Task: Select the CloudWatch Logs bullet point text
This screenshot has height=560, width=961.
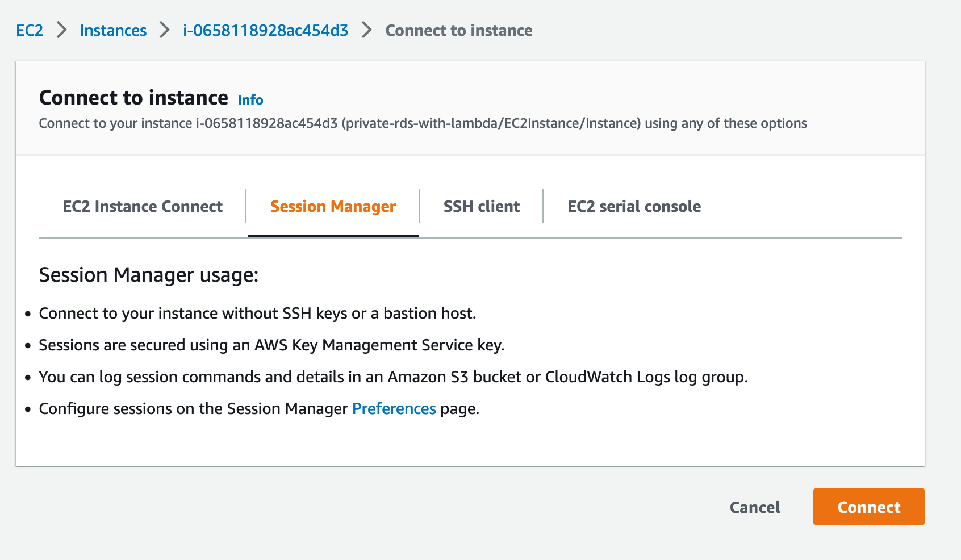Action: coord(394,377)
